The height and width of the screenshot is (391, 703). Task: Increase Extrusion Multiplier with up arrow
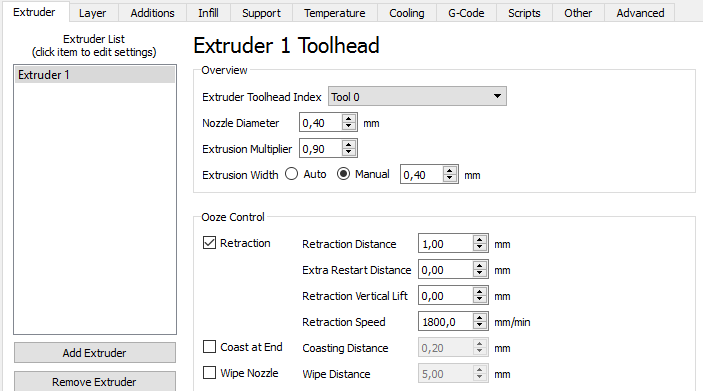pyautogui.click(x=349, y=144)
